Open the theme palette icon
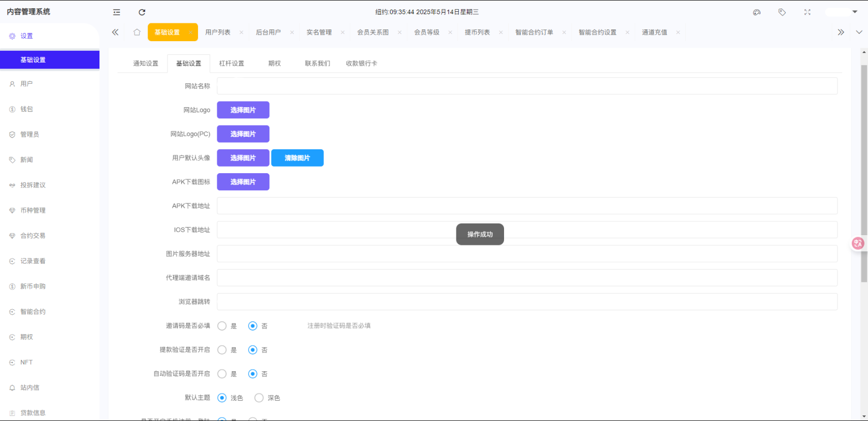The width and height of the screenshot is (868, 421). 757,12
